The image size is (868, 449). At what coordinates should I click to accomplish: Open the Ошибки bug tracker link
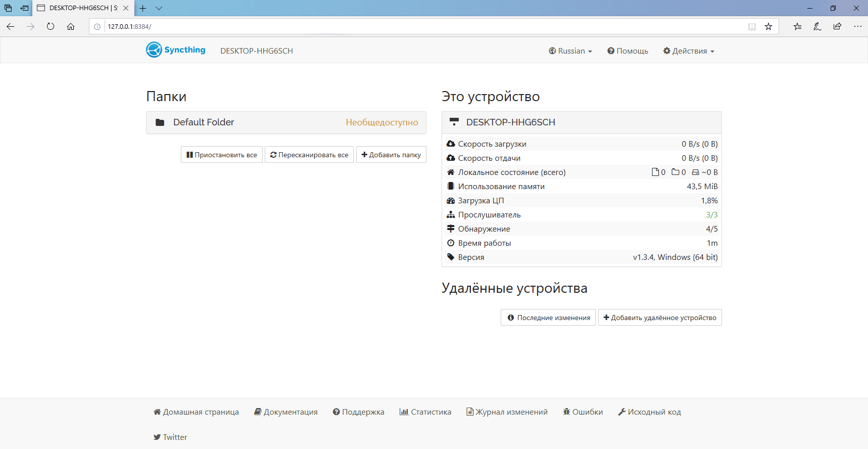coord(583,412)
